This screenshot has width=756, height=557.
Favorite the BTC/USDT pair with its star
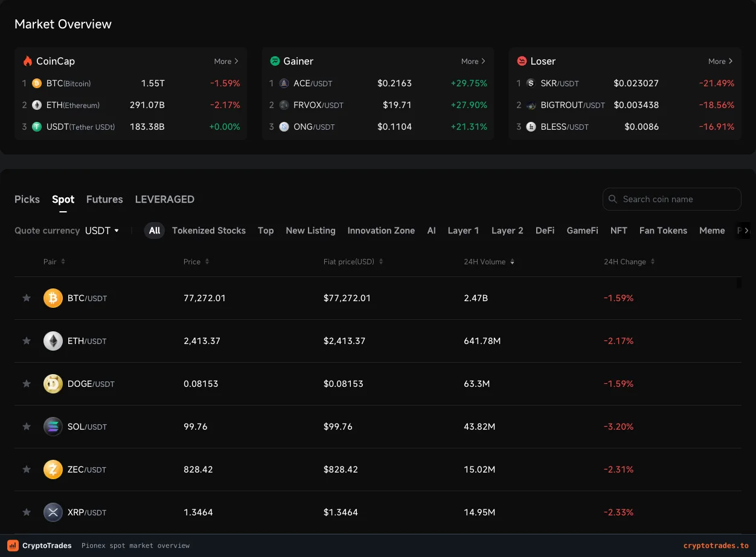pyautogui.click(x=27, y=298)
